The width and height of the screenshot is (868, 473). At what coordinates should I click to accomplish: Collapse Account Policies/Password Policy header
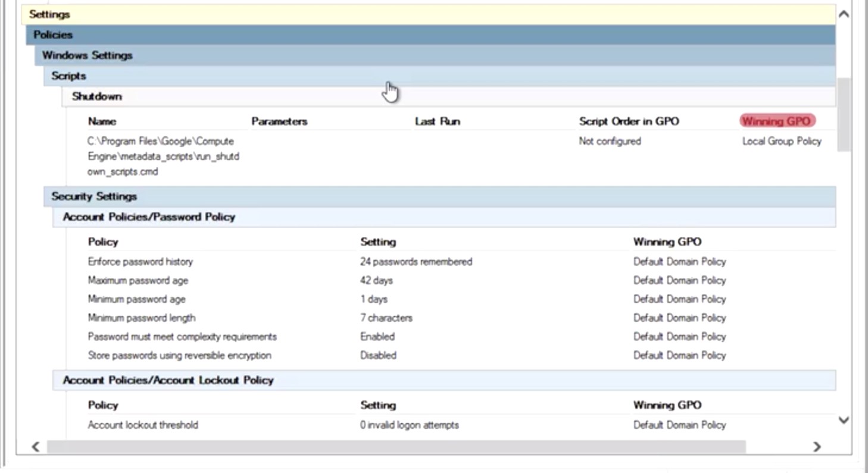click(445, 217)
